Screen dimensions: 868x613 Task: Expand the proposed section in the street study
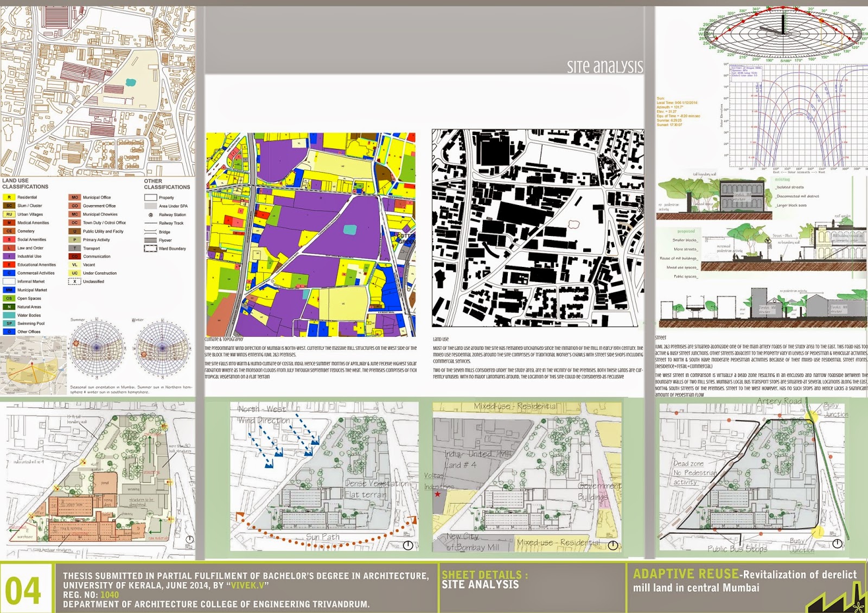click(686, 231)
